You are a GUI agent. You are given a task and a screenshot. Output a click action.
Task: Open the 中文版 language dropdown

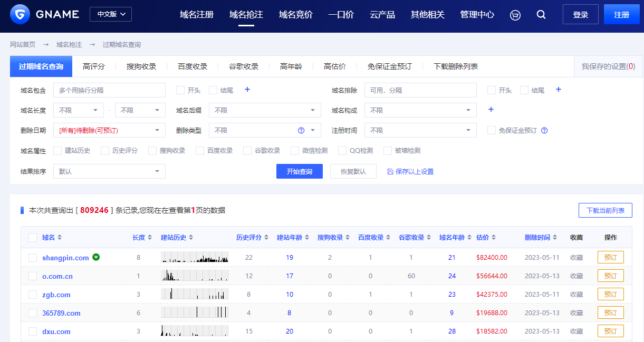110,14
